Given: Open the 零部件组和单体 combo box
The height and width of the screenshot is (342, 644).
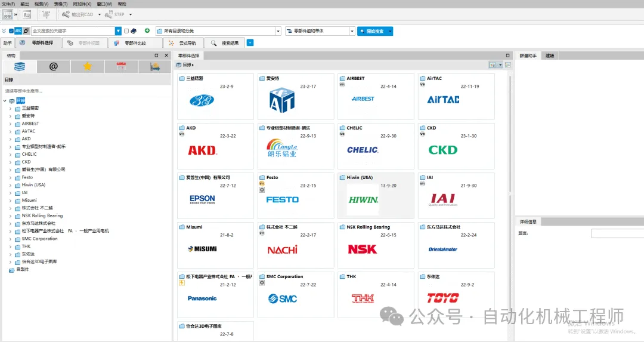Looking at the screenshot, I should (320, 31).
